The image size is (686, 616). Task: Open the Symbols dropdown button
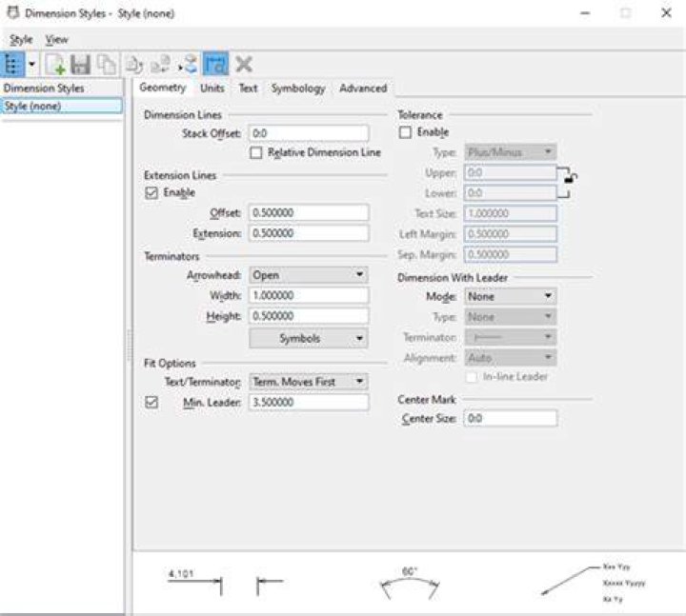pos(309,338)
